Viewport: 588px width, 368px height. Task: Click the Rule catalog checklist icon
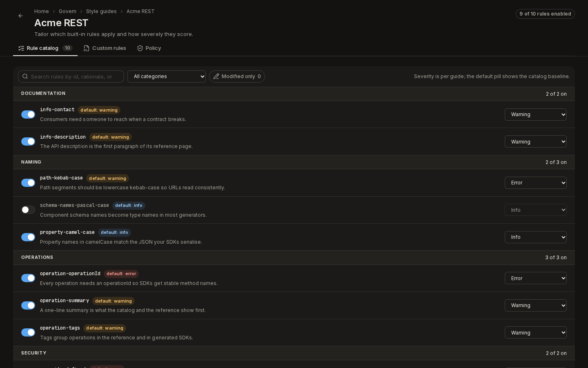[21, 48]
